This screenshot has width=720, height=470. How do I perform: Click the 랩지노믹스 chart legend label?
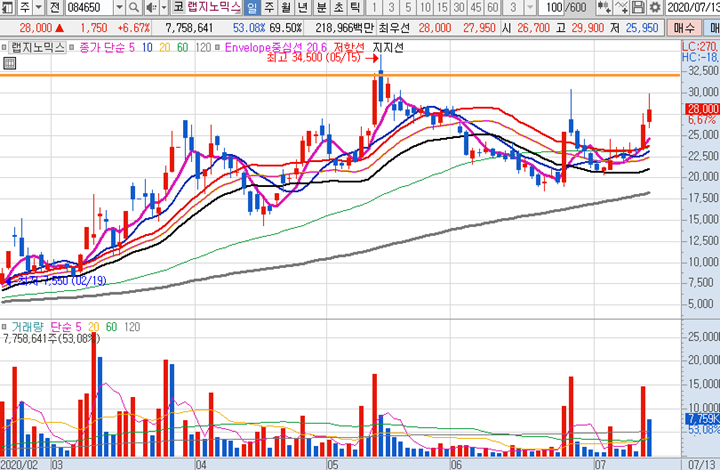point(38,48)
